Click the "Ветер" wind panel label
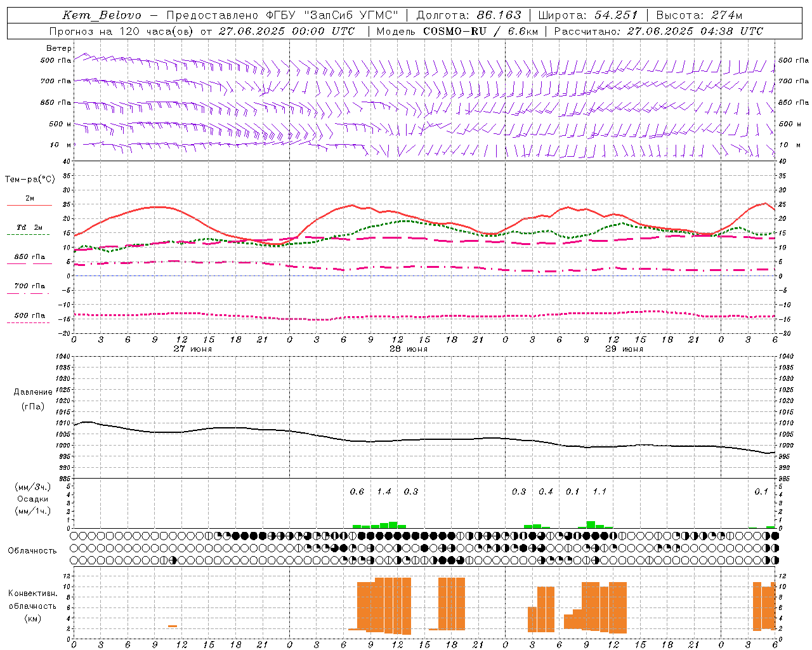The height and width of the screenshot is (650, 812). (x=58, y=48)
